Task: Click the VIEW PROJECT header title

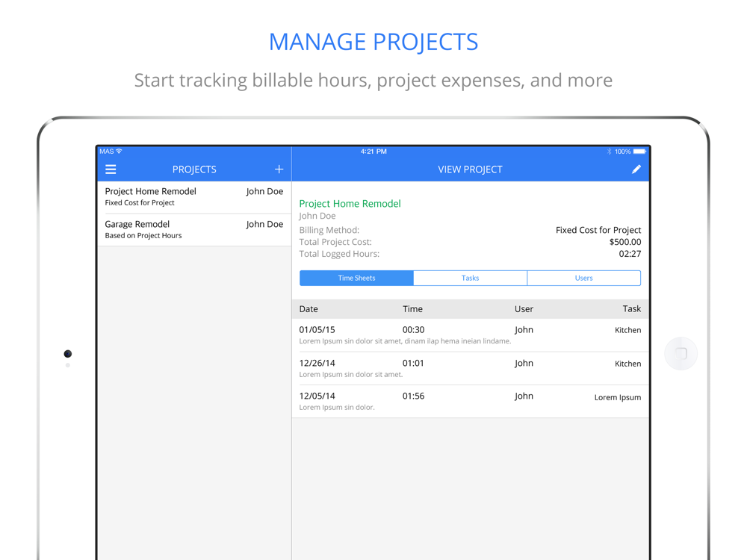Action: point(470,169)
